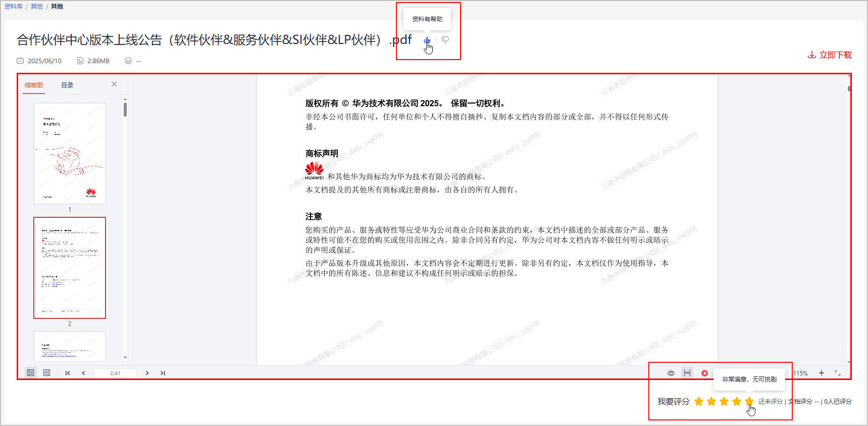Click the page number field 2/41
The width and height of the screenshot is (868, 426).
tap(115, 373)
